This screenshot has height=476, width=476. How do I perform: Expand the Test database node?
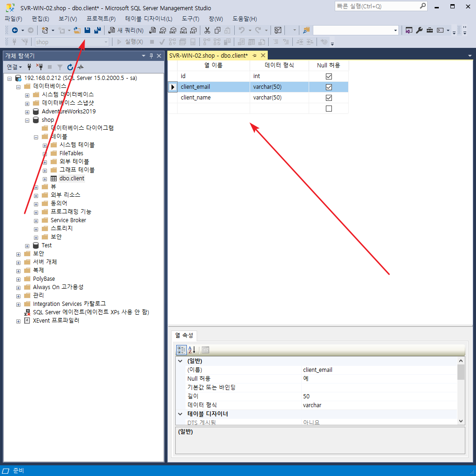click(x=27, y=246)
